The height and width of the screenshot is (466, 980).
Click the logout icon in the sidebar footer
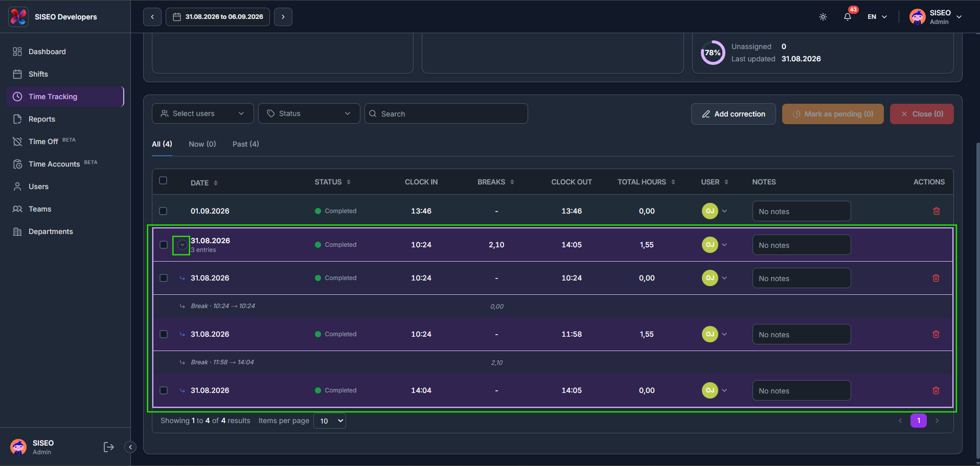[x=109, y=447]
